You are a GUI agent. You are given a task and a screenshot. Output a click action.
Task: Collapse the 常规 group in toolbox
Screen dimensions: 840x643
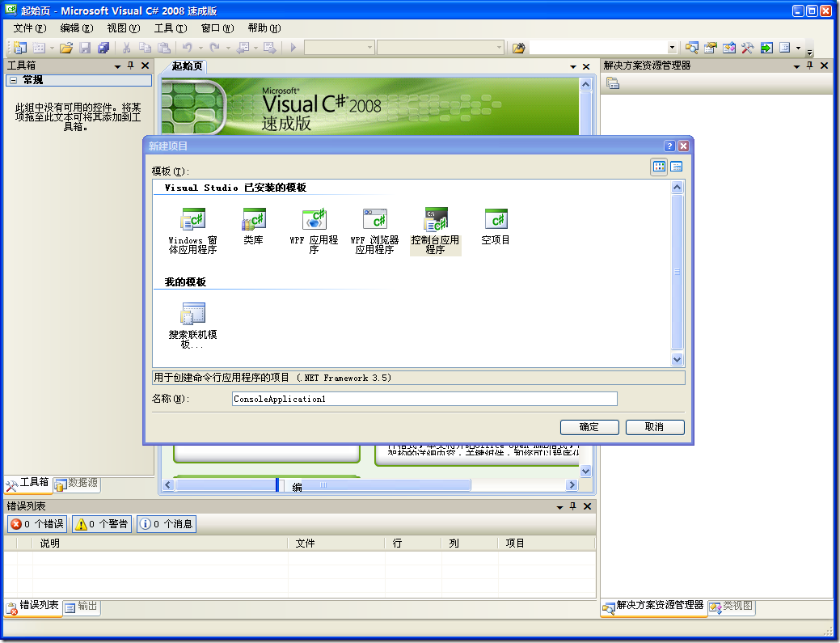[x=13, y=81]
